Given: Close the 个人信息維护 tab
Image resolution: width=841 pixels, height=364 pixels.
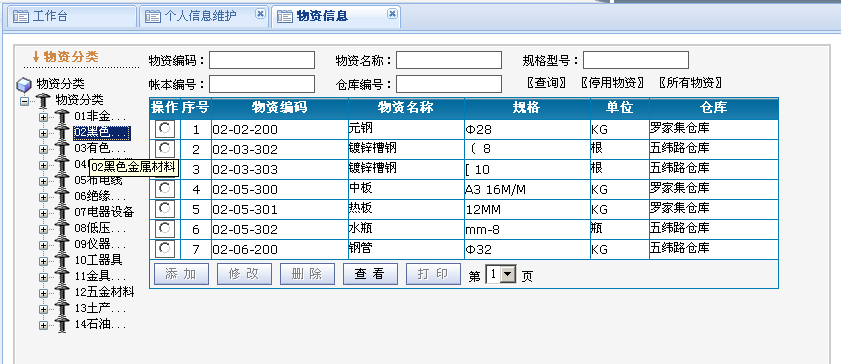Looking at the screenshot, I should pos(260,13).
